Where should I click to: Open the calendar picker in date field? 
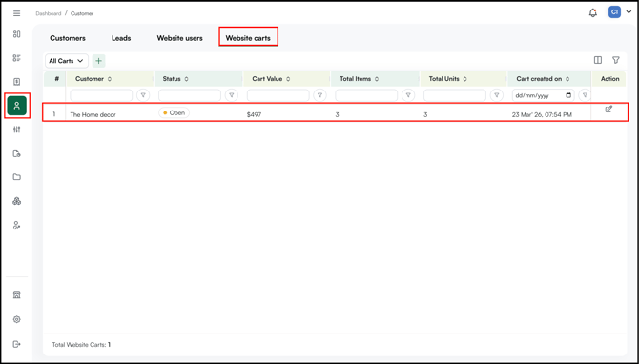568,95
